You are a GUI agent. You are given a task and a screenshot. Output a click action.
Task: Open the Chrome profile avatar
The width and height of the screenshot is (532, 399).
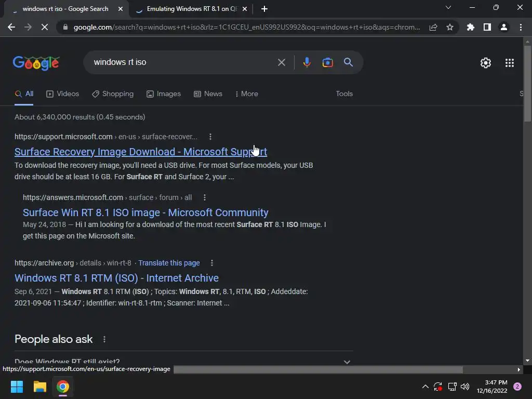point(504,27)
